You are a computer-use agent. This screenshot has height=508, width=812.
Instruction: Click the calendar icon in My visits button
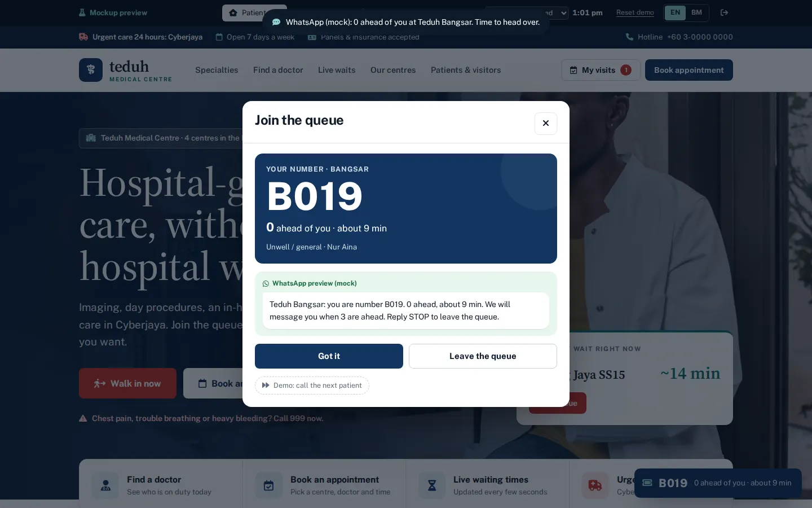point(573,70)
